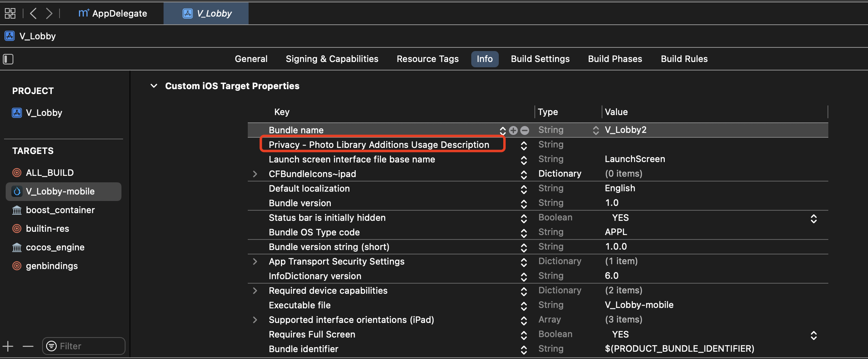868x359 pixels.
Task: Expand Required device capabilities dictionary
Action: tap(255, 291)
